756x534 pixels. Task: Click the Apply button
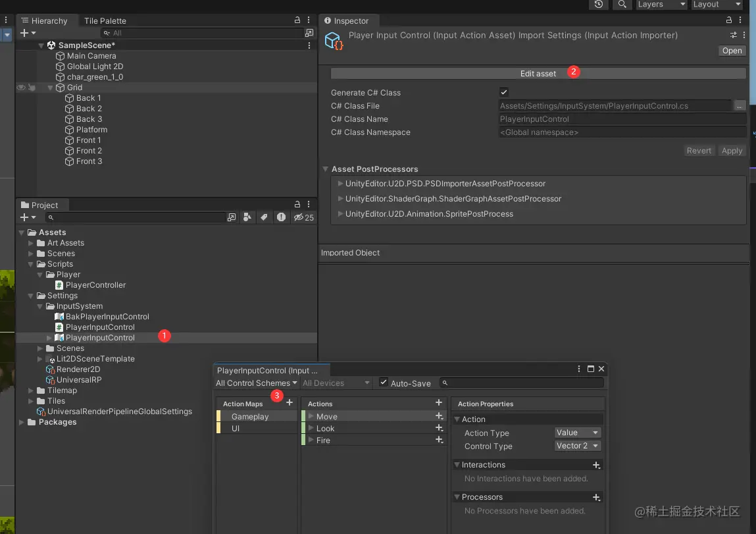[732, 151]
